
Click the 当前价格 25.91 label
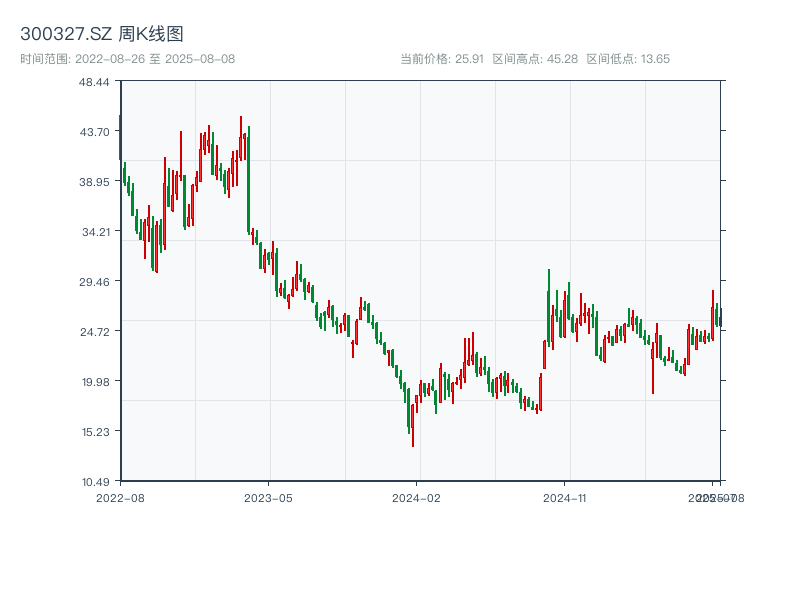coord(441,59)
